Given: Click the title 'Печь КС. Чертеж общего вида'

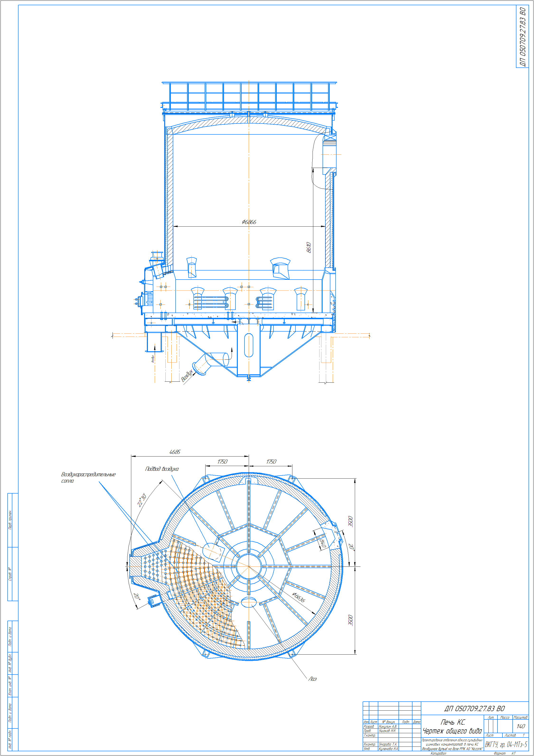Looking at the screenshot, I should [452, 726].
